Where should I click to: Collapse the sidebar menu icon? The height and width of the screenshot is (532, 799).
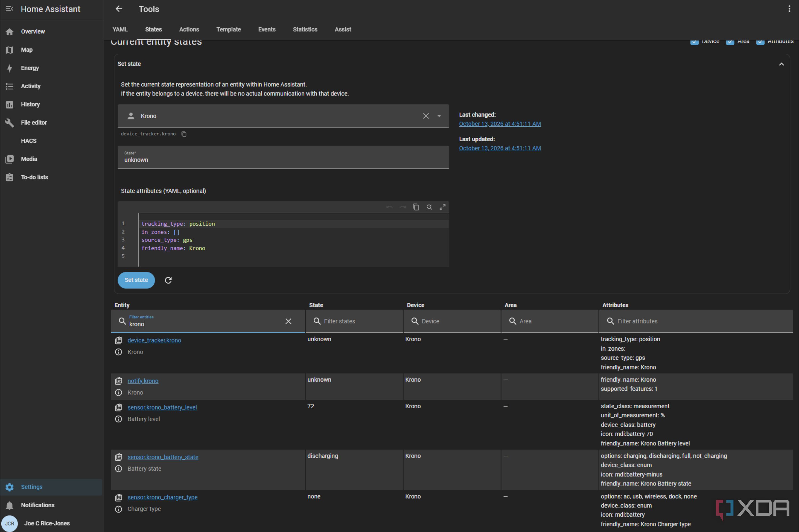pos(10,9)
